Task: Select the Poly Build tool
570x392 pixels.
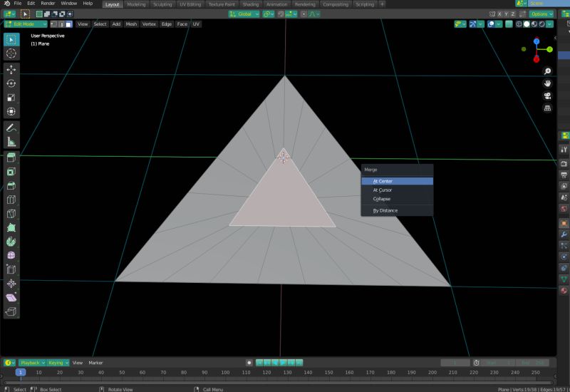Action: coord(11,227)
